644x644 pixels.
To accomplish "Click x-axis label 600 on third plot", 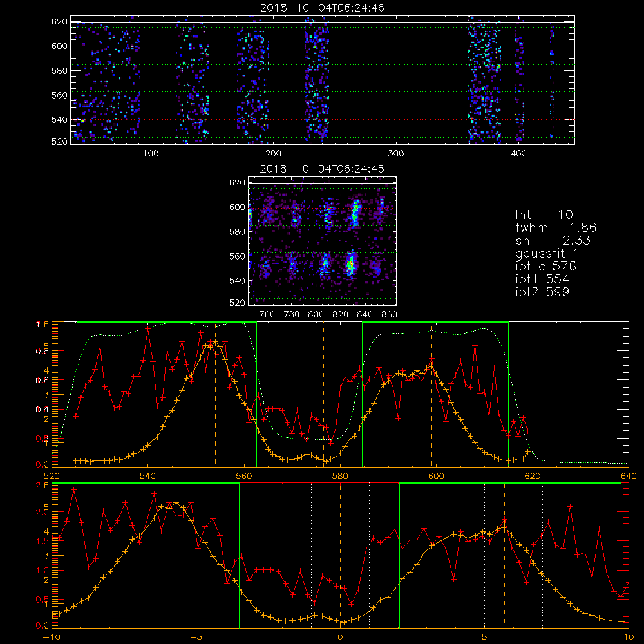I will click(436, 477).
